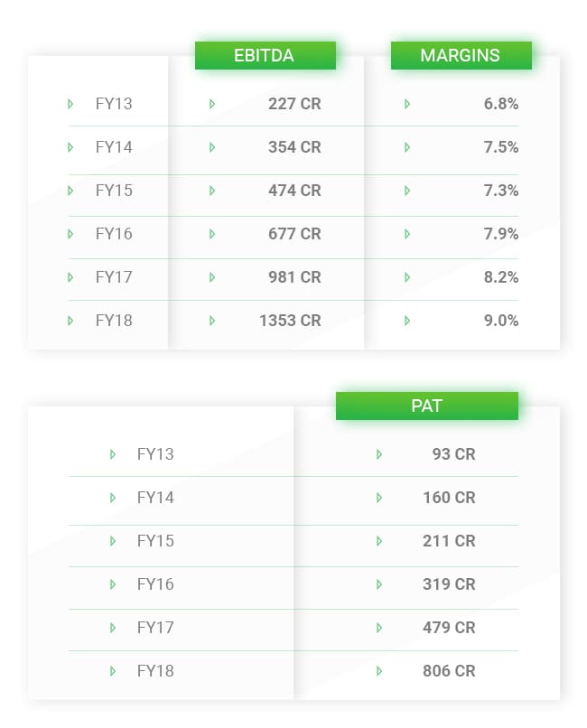Select the green EBITDA header tab
This screenshot has width=587, height=728.
265,55
